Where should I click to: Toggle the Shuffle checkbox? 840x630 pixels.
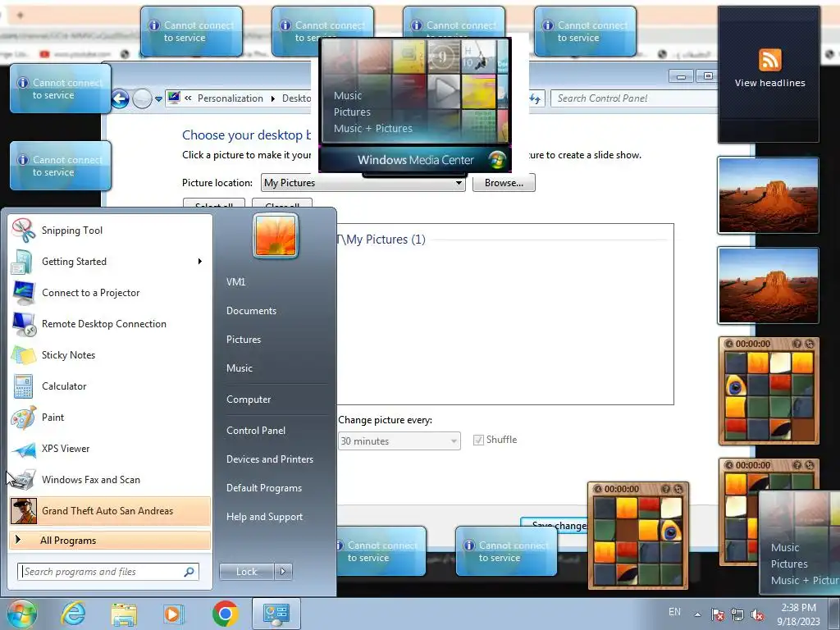coord(478,440)
